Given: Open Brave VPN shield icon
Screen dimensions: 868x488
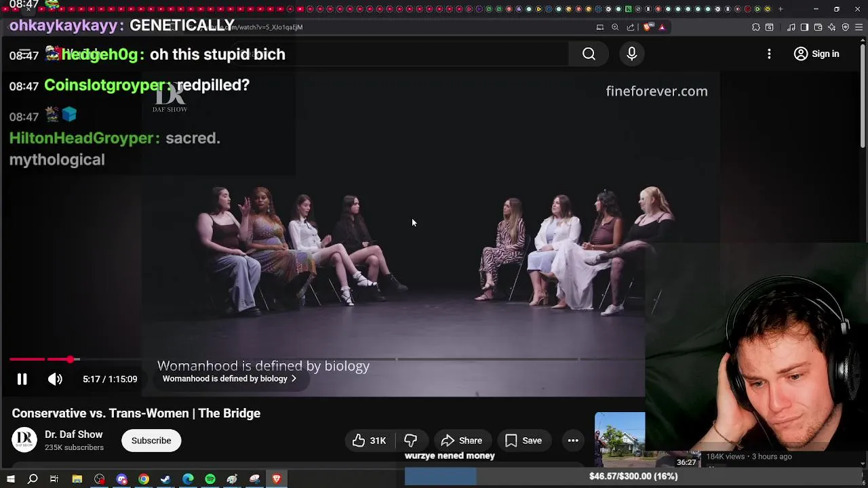Looking at the screenshot, I should (x=846, y=27).
